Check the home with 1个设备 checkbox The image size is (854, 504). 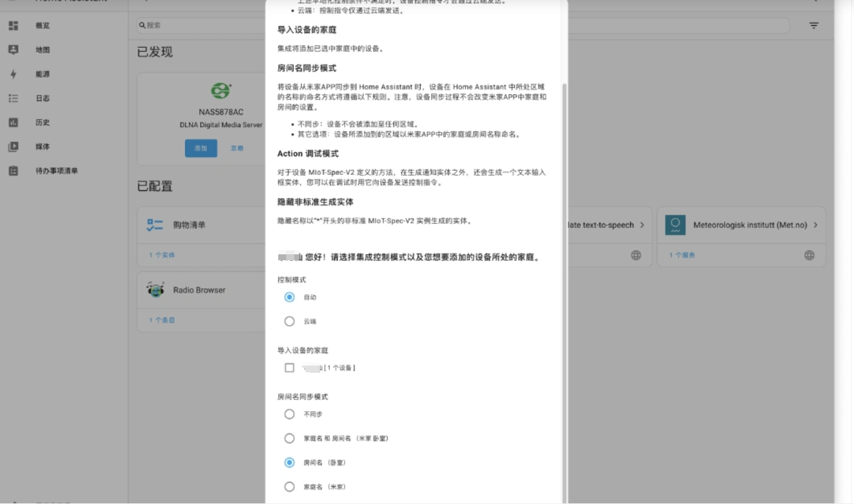290,368
